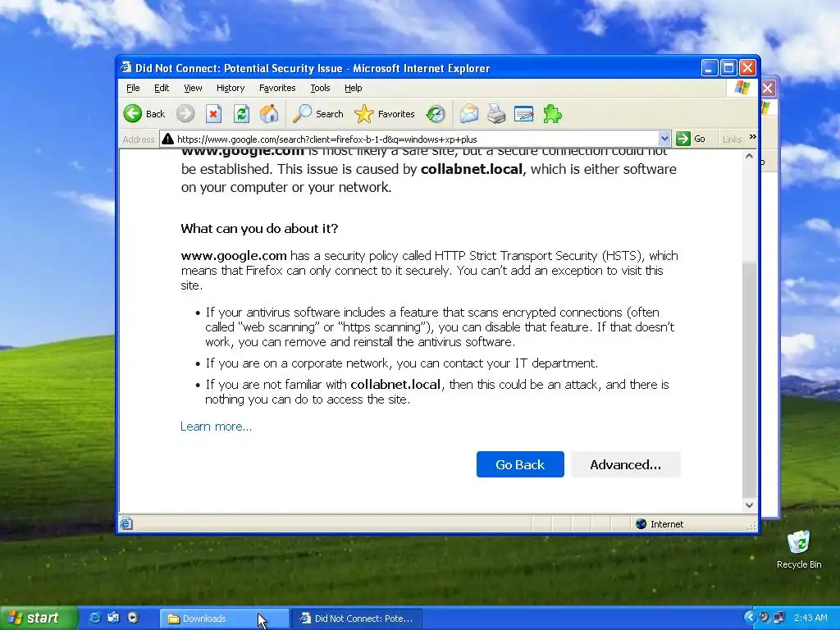Screen dimensions: 840x630
Task: Switch to Downloads taskbar button
Action: 224,619
